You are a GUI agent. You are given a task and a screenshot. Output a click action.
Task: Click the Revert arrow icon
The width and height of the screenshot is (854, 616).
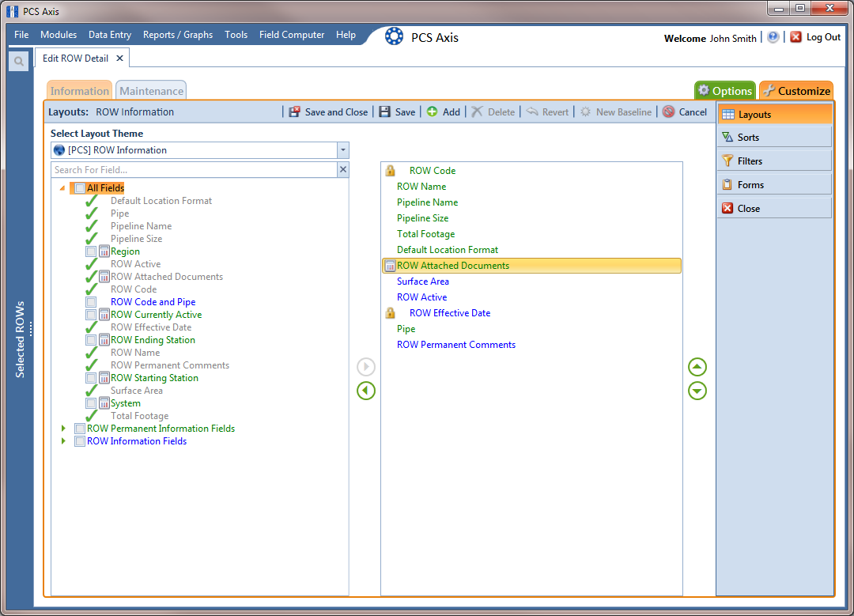pyautogui.click(x=532, y=111)
